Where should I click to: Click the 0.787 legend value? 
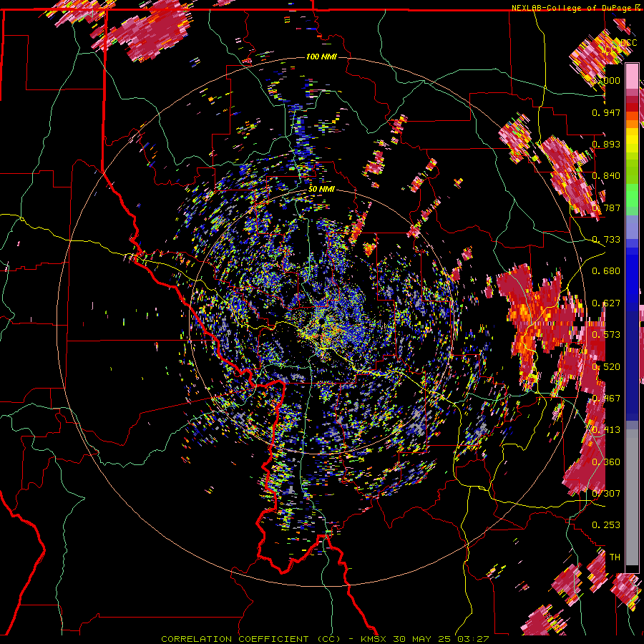pyautogui.click(x=606, y=208)
